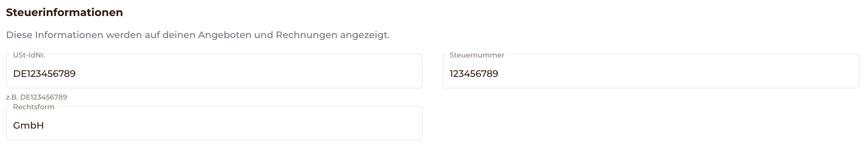The height and width of the screenshot is (151, 868).
Task: Place cursor in the 123456789 Steuernummer value
Action: (474, 73)
